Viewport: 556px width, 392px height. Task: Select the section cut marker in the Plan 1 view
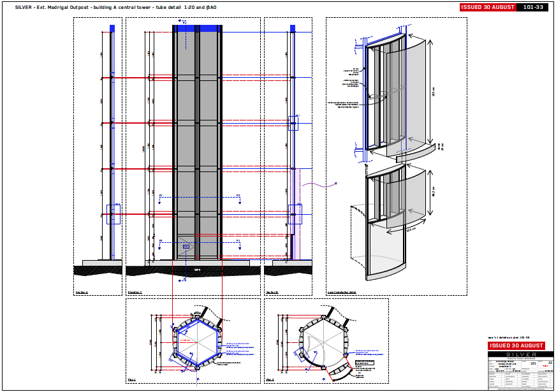[197, 379]
